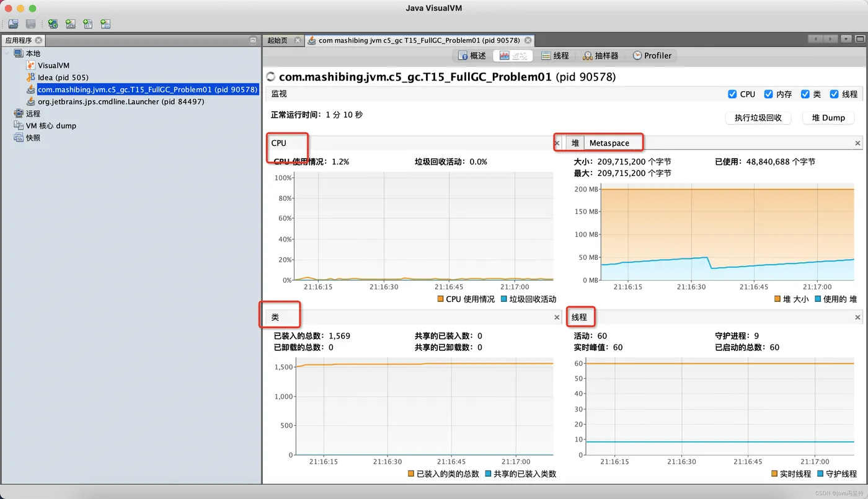
Task: Select the T15_FullGC_Problem01 (pid 90578) tree row
Action: click(147, 89)
